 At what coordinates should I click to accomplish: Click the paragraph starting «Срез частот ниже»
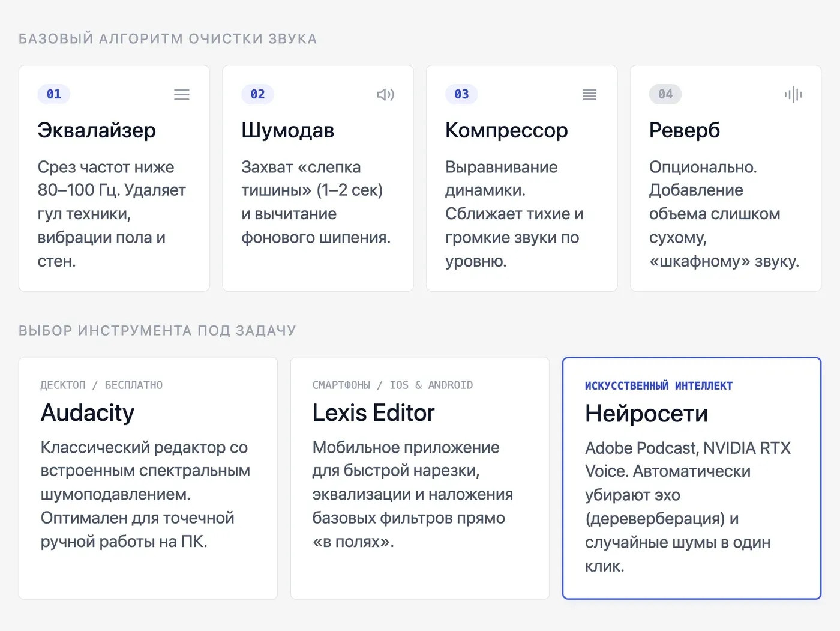tap(112, 214)
